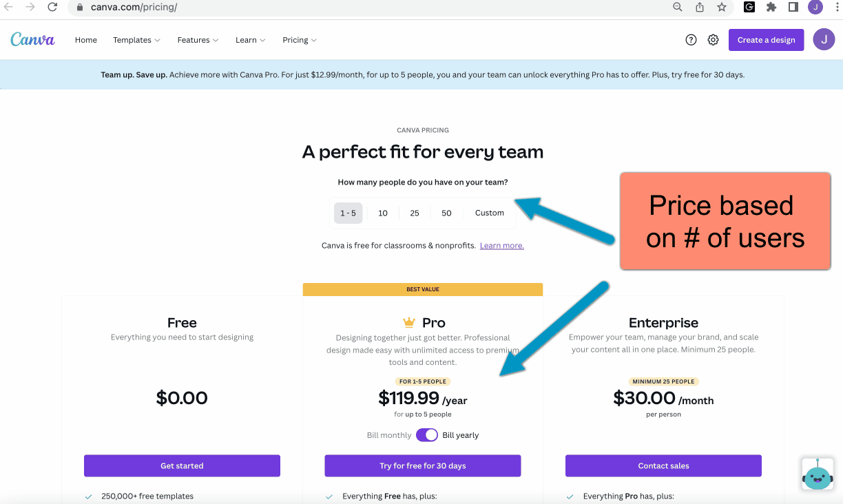Click the settings gear icon
Image resolution: width=843 pixels, height=504 pixels.
(713, 39)
